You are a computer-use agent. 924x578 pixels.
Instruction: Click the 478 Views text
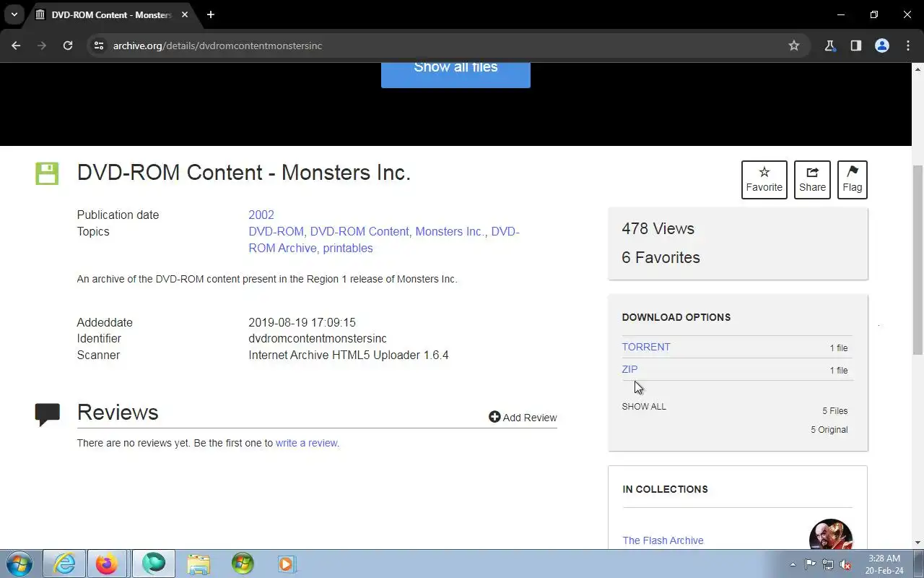click(658, 228)
